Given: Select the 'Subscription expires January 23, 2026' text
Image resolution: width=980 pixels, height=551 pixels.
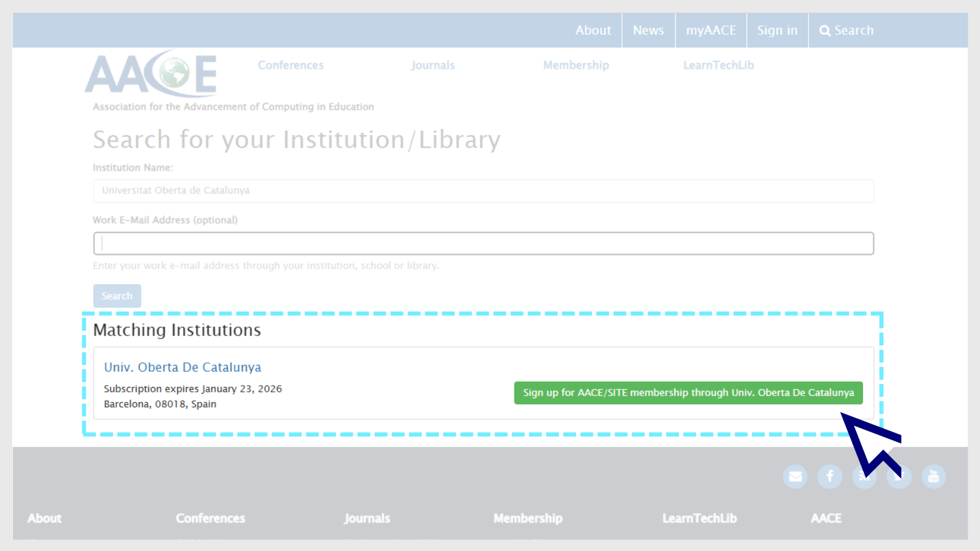Looking at the screenshot, I should click(193, 389).
